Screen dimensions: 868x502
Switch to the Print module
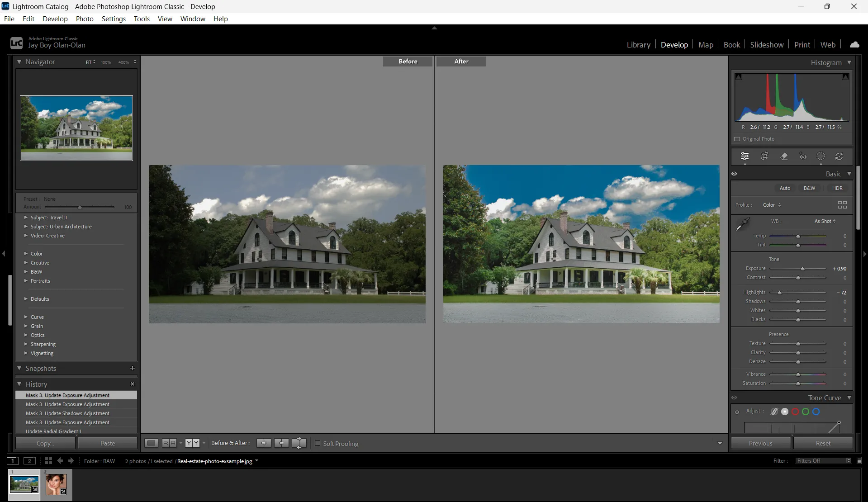coord(802,45)
